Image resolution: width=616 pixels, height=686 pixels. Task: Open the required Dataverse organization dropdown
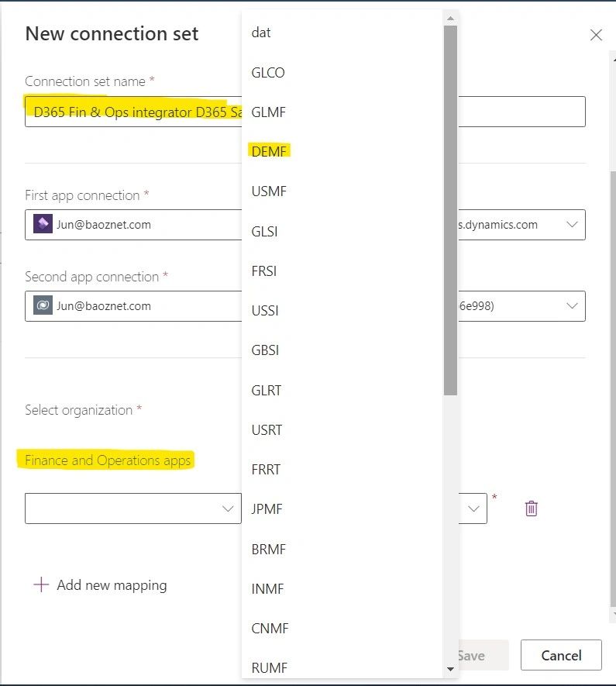click(475, 508)
